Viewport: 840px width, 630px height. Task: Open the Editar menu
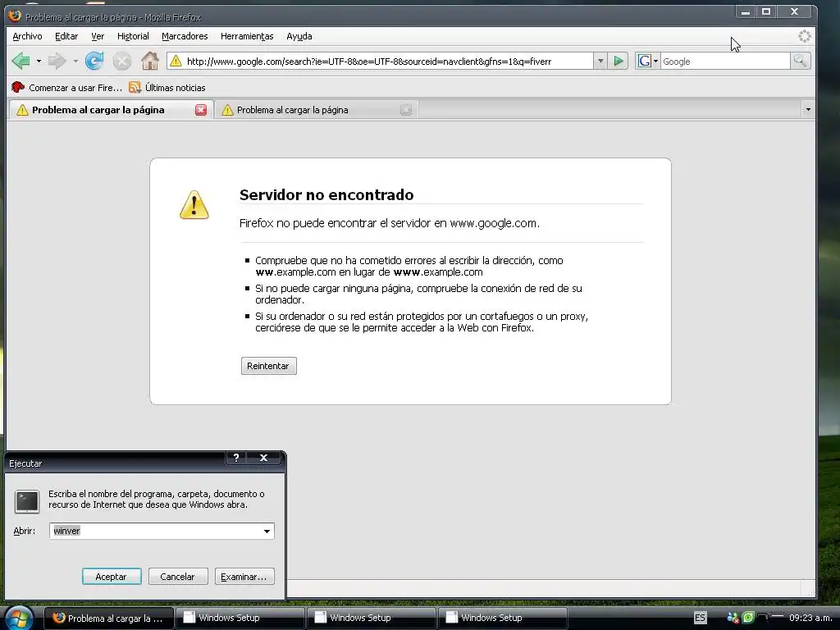click(66, 36)
